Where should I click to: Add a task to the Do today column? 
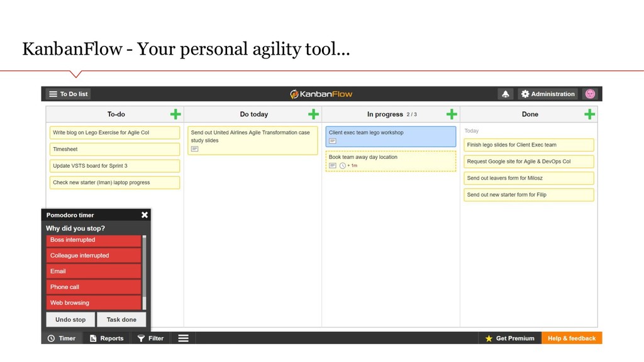(313, 114)
